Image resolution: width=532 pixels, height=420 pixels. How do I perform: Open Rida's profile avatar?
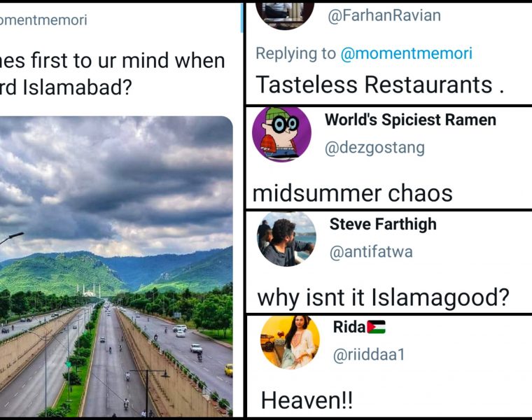tap(290, 342)
